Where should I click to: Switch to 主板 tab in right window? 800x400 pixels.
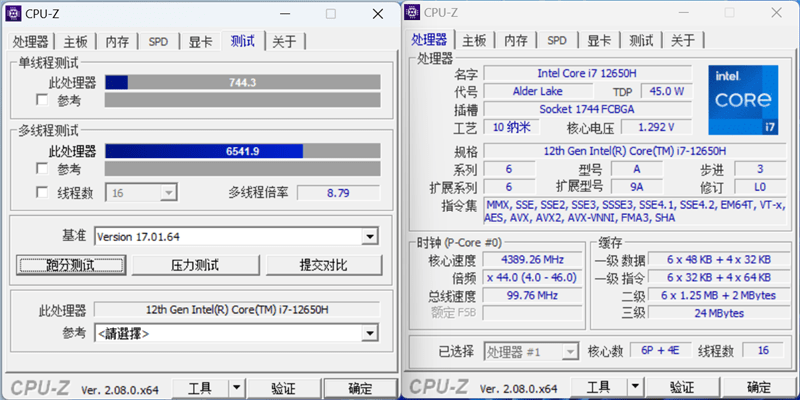click(474, 41)
